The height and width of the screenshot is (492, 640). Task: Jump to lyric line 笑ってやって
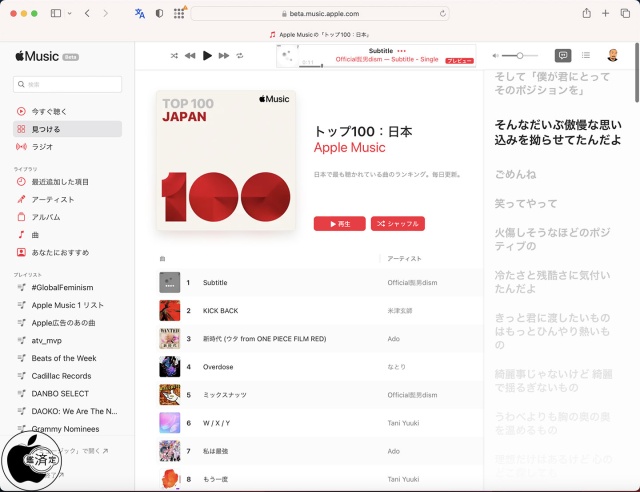click(x=526, y=203)
